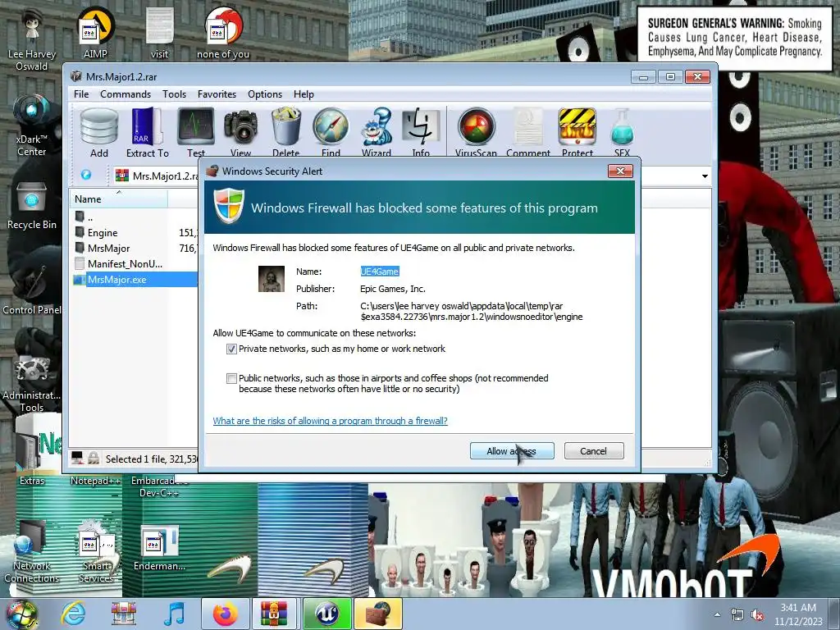The height and width of the screenshot is (630, 840).
Task: Open the firewall risks help link
Action: [x=330, y=421]
